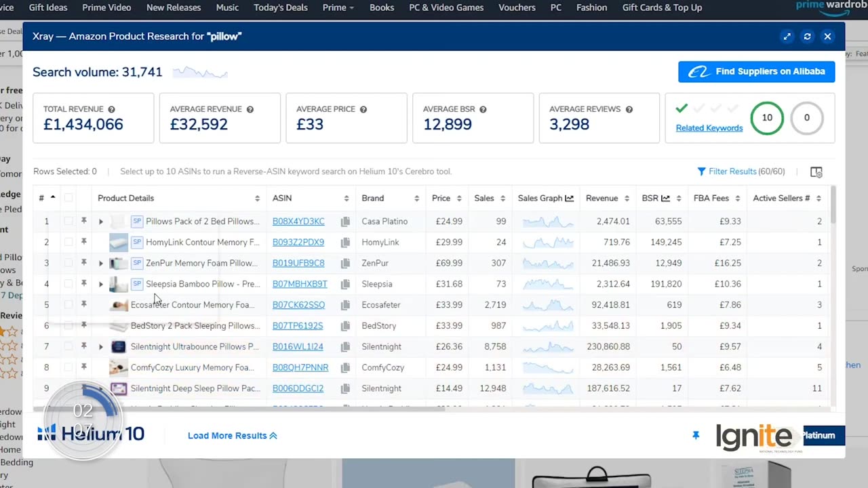
Task: Click the vertical scrollbar of results table
Action: coord(832,203)
